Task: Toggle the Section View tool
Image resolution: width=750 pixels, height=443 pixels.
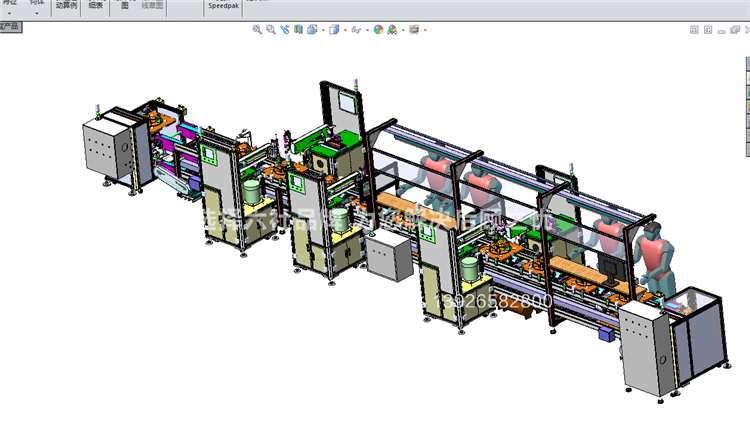Action: (x=298, y=30)
